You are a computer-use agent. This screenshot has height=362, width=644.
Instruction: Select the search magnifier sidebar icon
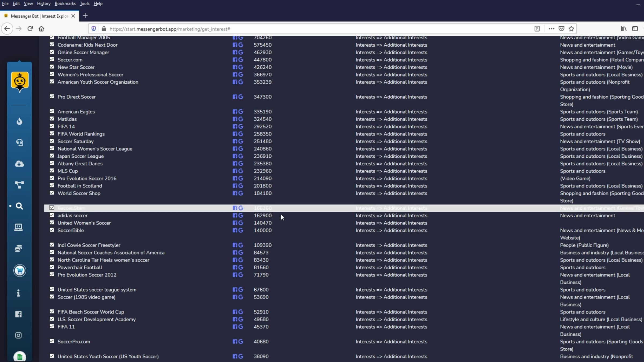pyautogui.click(x=19, y=206)
